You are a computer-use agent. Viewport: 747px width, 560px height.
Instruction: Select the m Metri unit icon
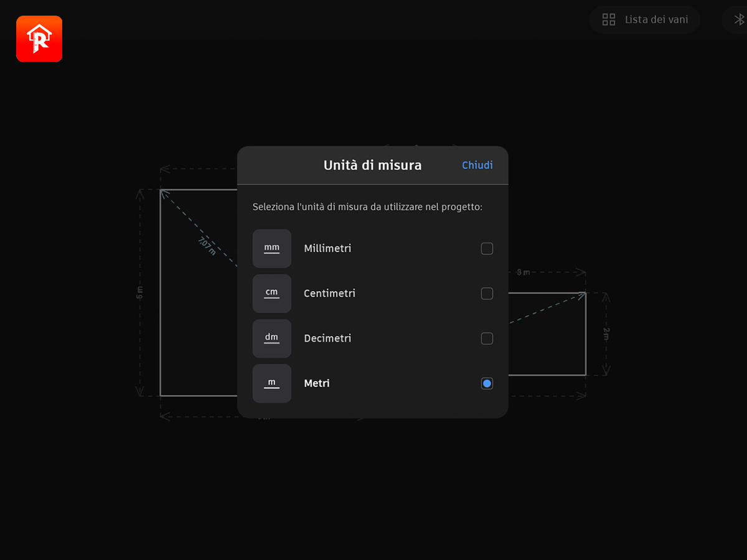pyautogui.click(x=272, y=383)
